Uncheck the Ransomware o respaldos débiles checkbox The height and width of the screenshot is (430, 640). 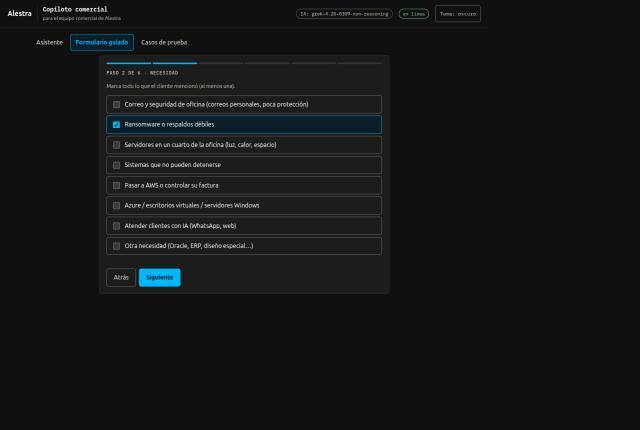[x=116, y=124]
